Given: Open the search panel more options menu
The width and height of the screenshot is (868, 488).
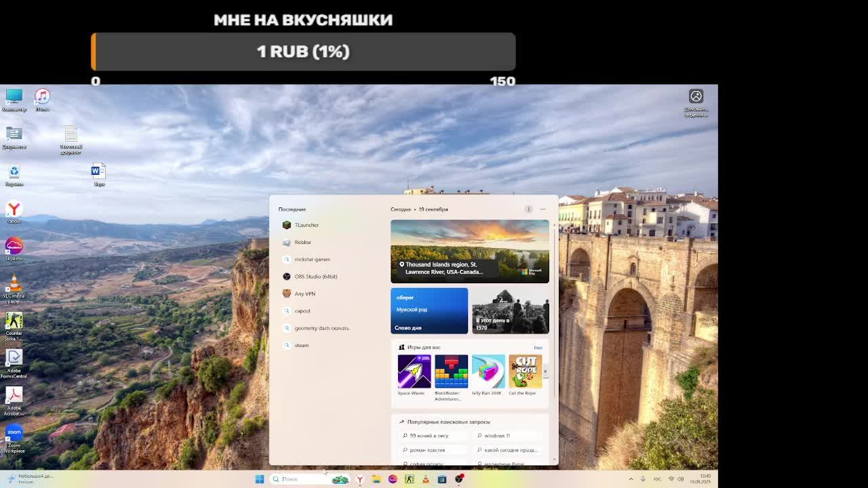Looking at the screenshot, I should click(542, 209).
